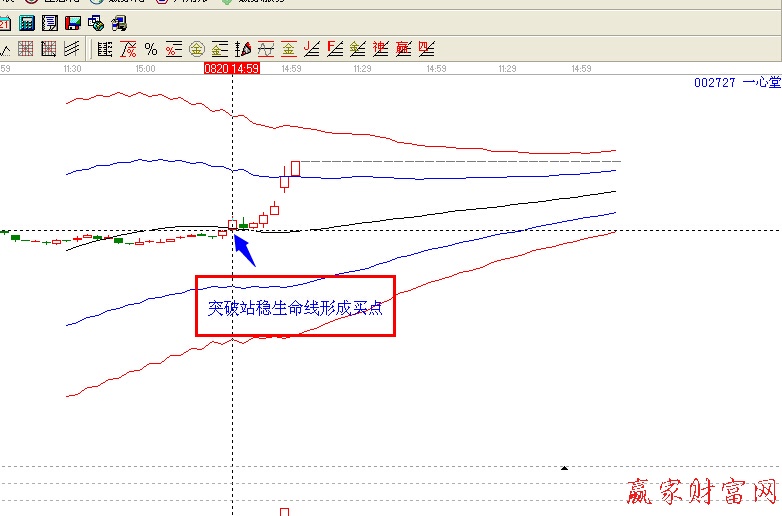The width and height of the screenshot is (782, 516).
Task: Select the horizontal level lines tool
Action: 105,49
